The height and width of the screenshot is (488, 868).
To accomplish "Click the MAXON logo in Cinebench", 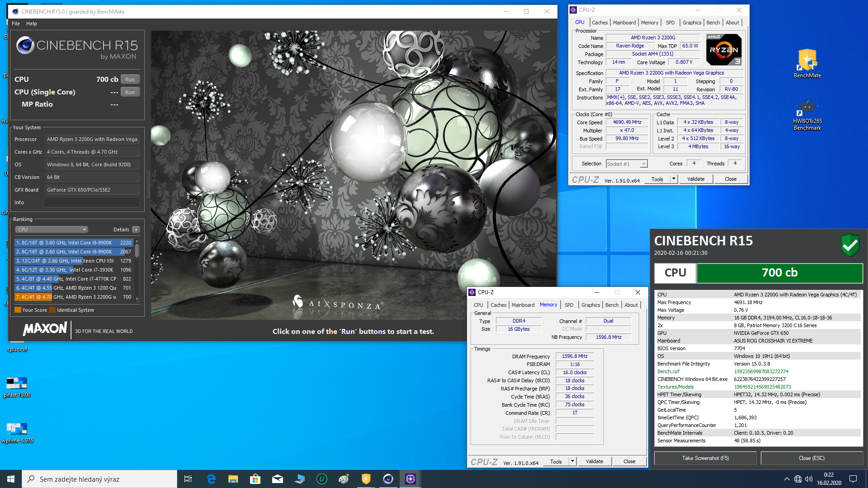I will [45, 329].
